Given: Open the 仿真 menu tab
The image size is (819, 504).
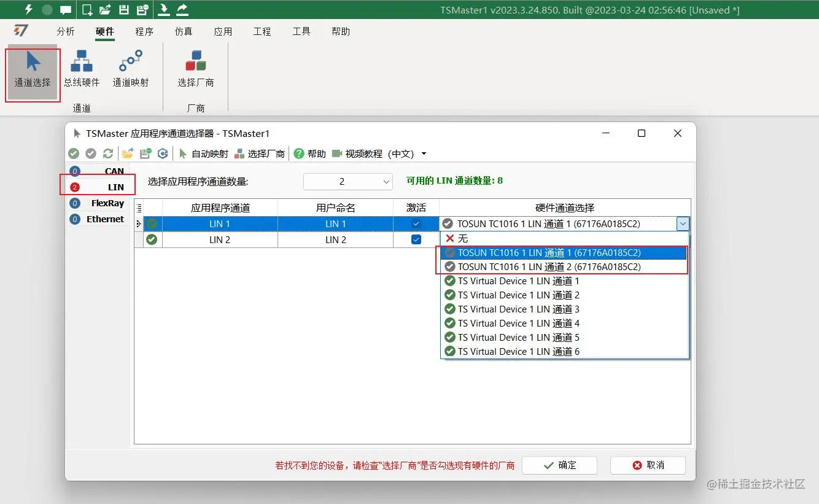Looking at the screenshot, I should click(184, 31).
